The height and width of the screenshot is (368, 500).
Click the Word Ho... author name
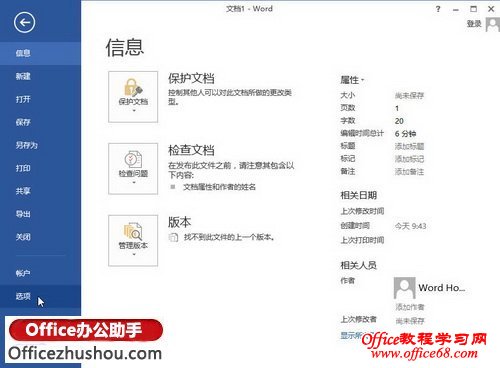pos(442,288)
